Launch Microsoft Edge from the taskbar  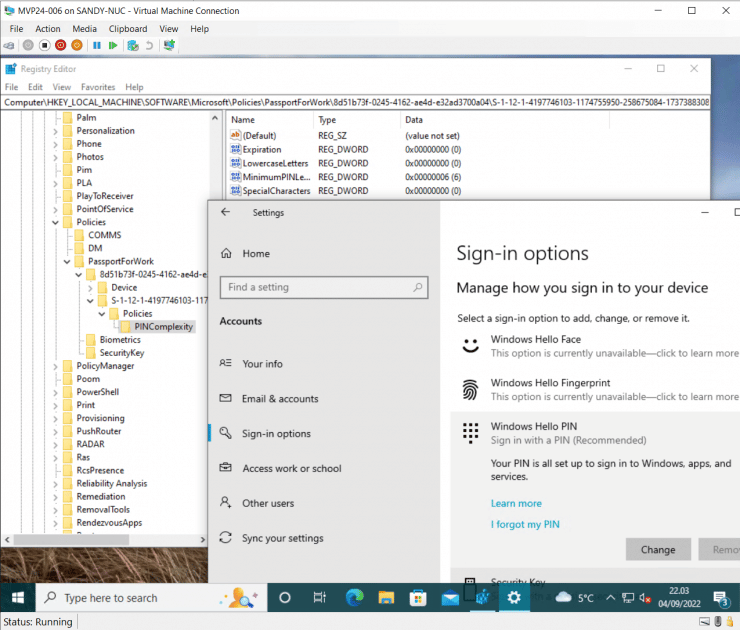pos(354,598)
